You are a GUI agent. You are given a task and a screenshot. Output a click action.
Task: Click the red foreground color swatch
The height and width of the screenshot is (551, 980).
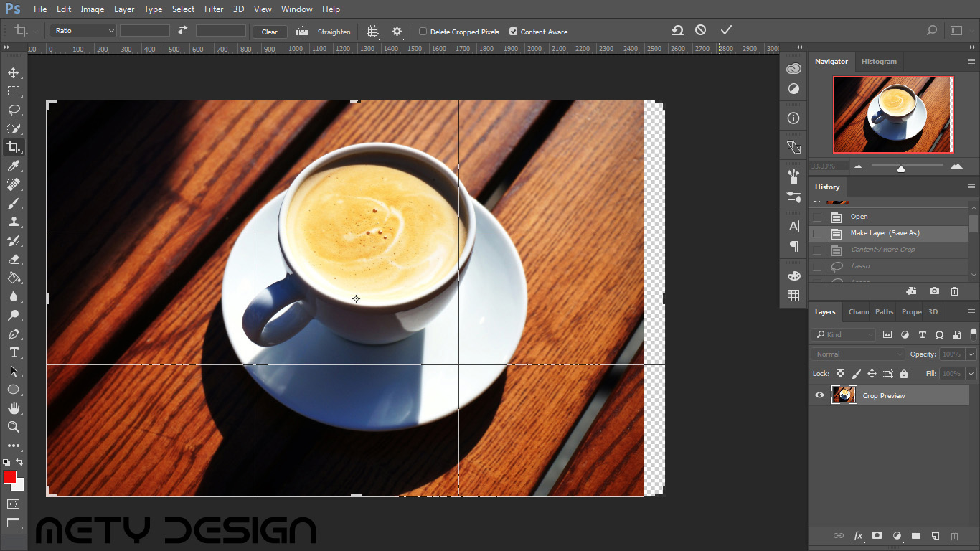tap(9, 477)
